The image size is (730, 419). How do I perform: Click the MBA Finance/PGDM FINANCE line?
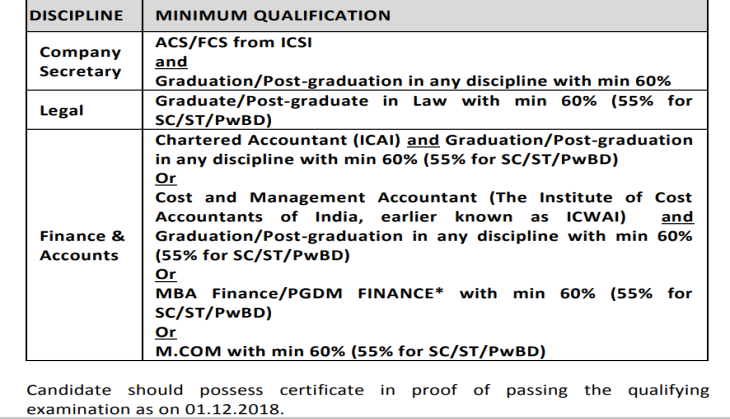point(424,303)
